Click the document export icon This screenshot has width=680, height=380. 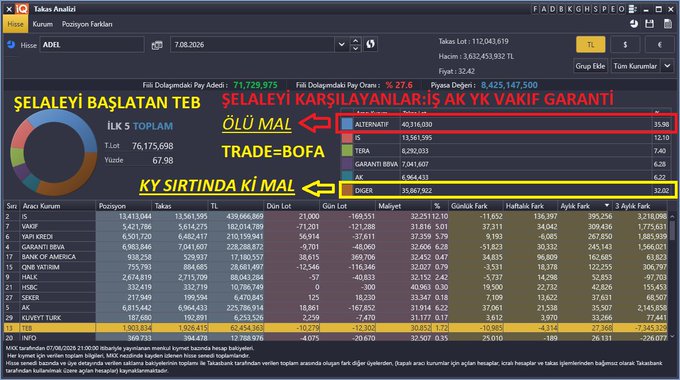tap(667, 24)
